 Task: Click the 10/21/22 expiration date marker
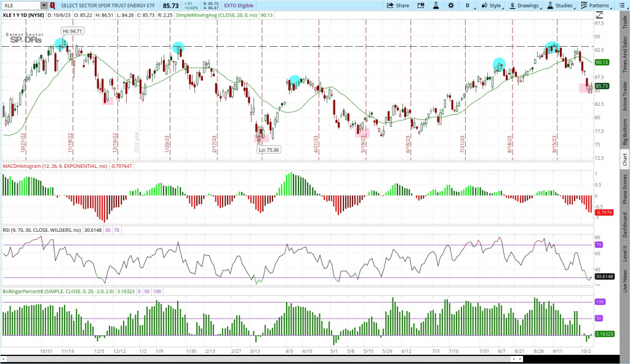click(23, 143)
